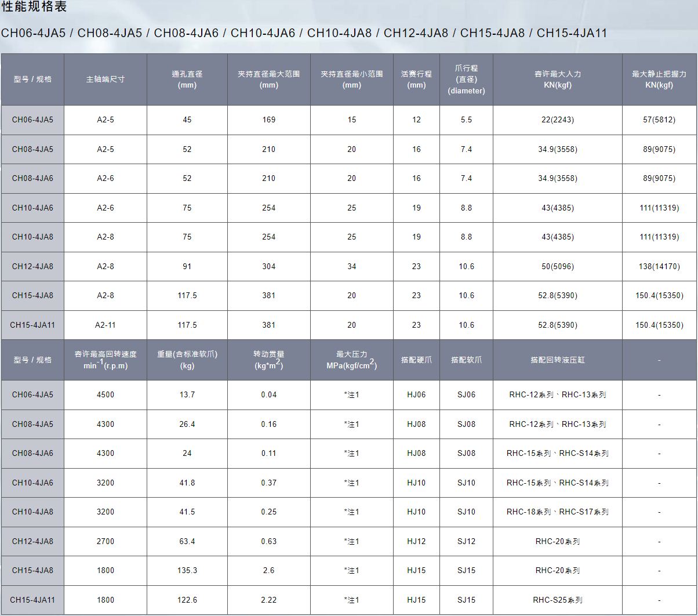The height and width of the screenshot is (616, 698).
Task: Select the RHC-S25系列 cylinder cell
Action: pos(558,600)
